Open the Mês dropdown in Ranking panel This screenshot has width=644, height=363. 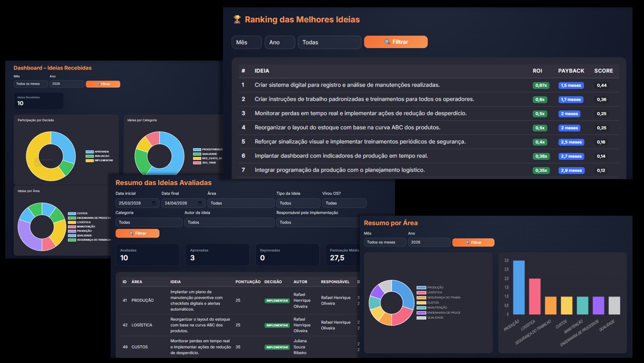click(x=247, y=42)
